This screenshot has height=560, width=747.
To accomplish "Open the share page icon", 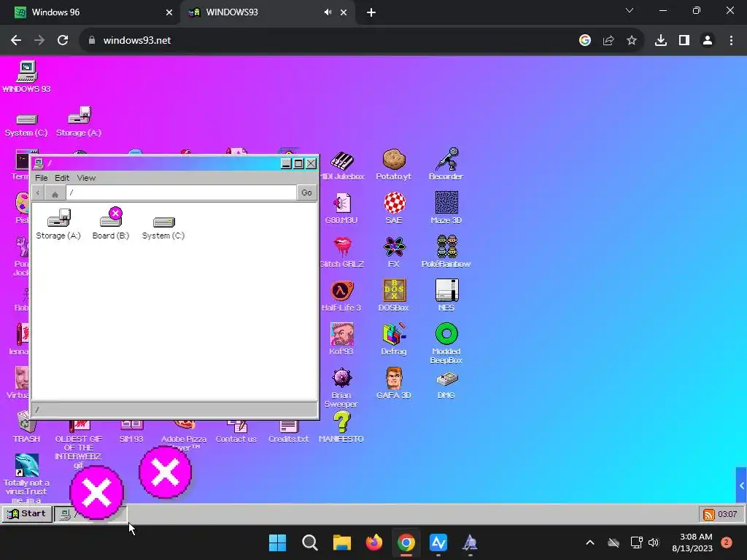I will [608, 41].
